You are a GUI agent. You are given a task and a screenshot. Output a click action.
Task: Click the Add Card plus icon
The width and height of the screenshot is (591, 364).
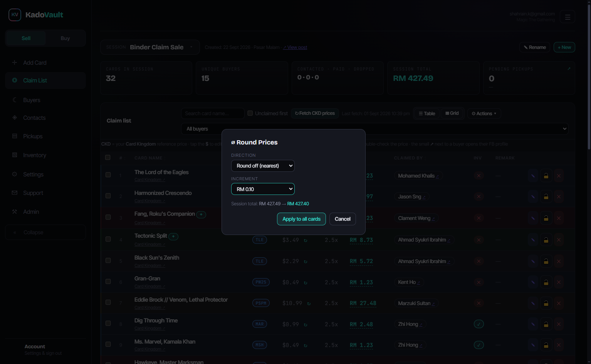coord(15,62)
